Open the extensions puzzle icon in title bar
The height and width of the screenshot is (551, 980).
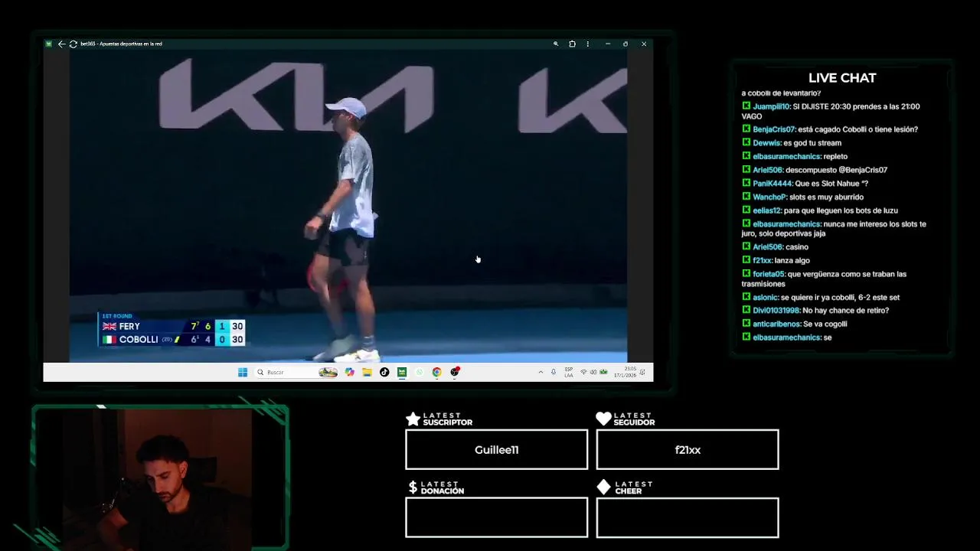572,44
